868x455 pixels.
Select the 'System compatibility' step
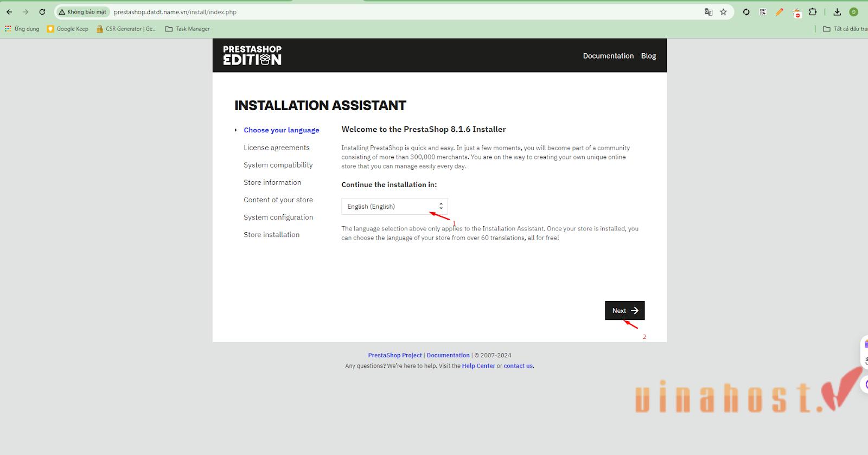click(x=278, y=165)
